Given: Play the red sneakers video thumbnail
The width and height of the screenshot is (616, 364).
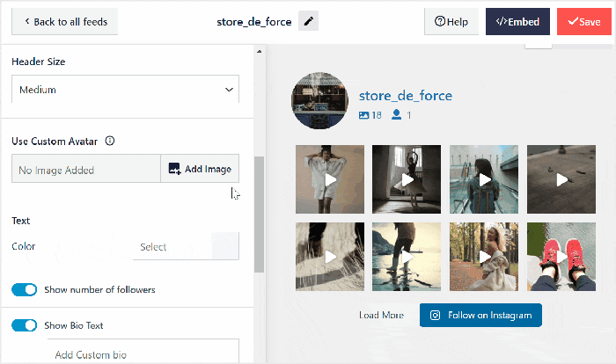Looking at the screenshot, I should 561,257.
